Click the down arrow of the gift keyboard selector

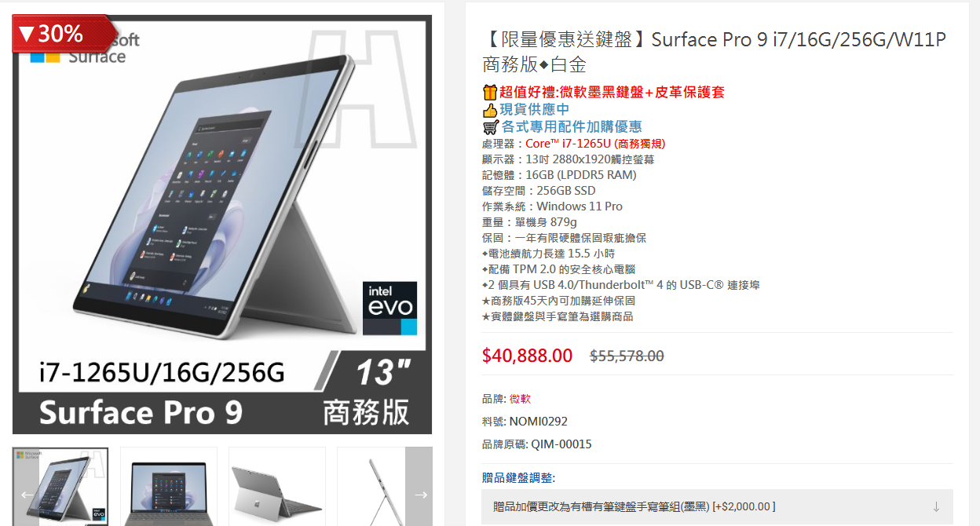[x=936, y=506]
